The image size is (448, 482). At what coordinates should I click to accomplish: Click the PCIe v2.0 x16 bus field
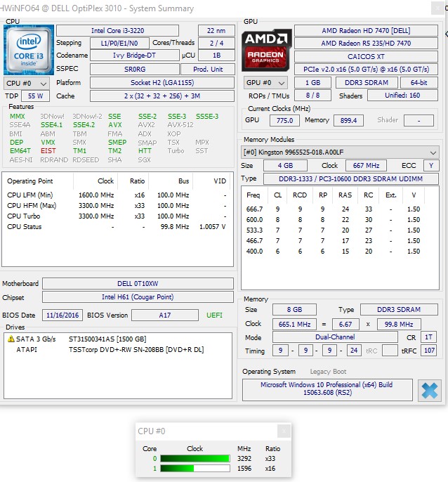[366, 69]
